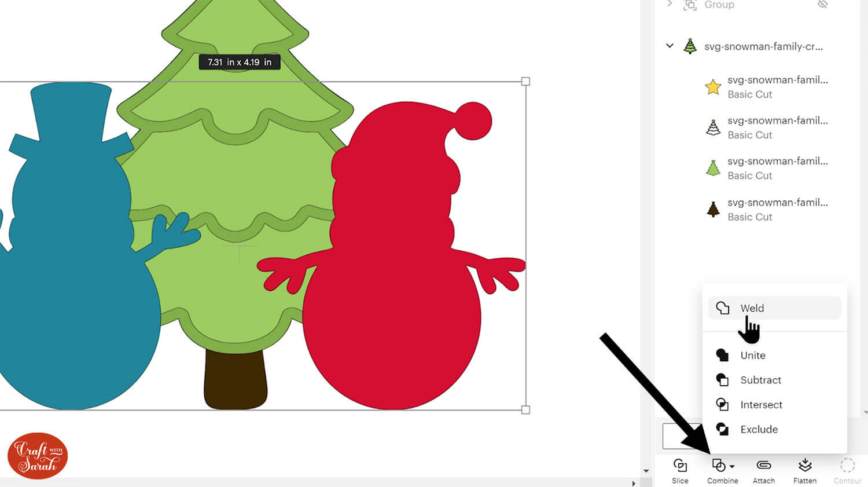
Task: Pick Intersect in the Combine menu
Action: click(761, 405)
